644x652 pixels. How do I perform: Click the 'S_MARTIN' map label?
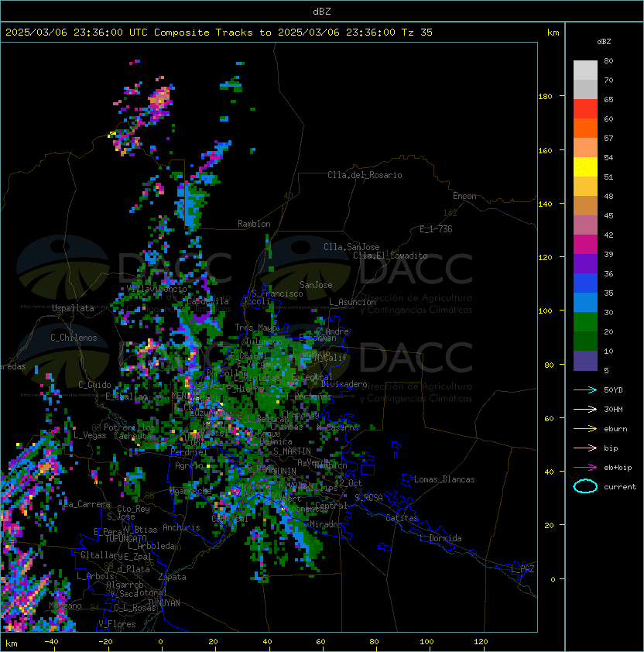[292, 451]
